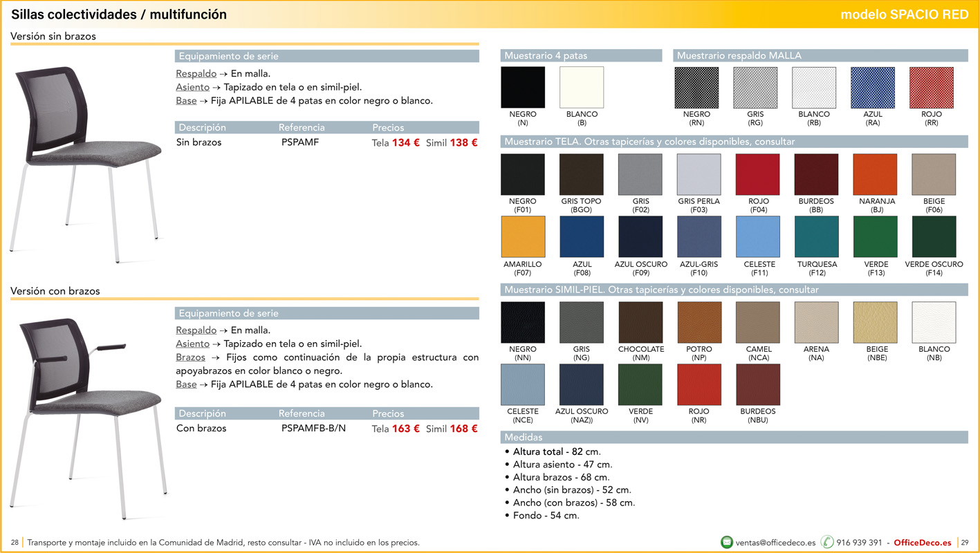Open the OfficeDeco.es website link
Screen dimensions: 980x553
pyautogui.click(x=922, y=543)
